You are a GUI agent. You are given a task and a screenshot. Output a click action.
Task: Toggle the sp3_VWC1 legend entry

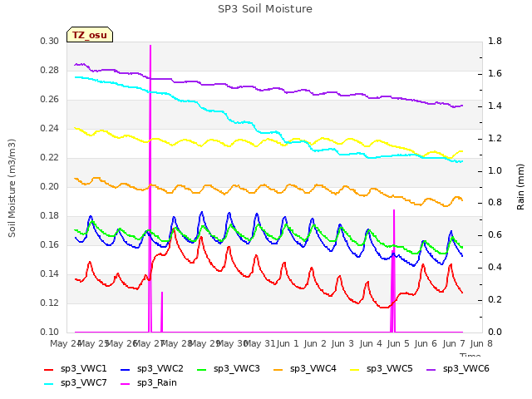[76, 369]
